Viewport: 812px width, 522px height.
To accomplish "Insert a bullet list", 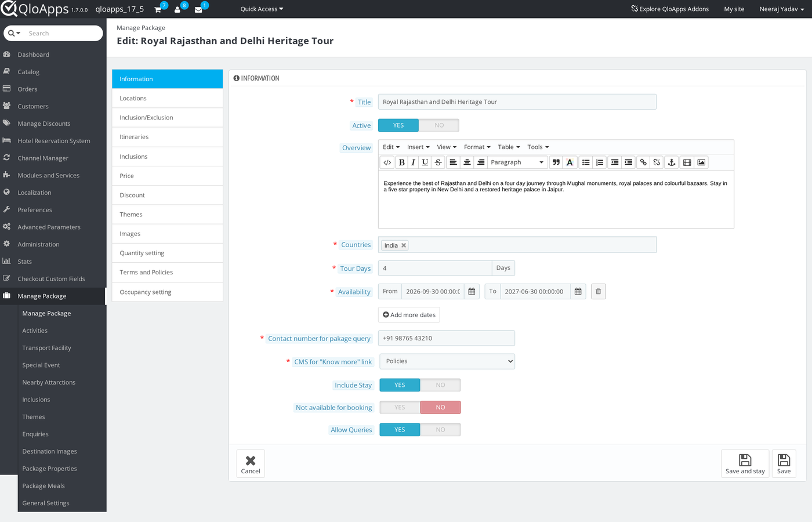I will [586, 162].
